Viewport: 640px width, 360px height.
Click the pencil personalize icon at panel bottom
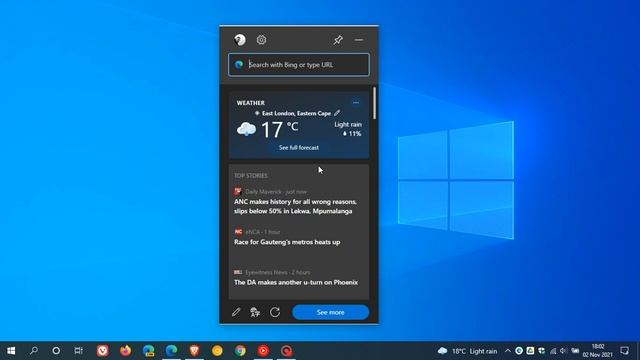[x=236, y=312]
